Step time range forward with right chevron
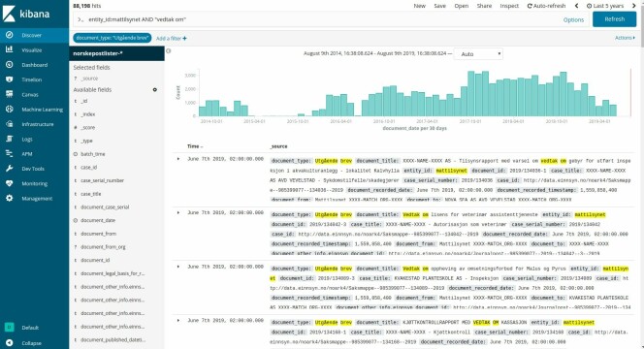Image resolution: width=644 pixels, height=349 pixels. [634, 6]
